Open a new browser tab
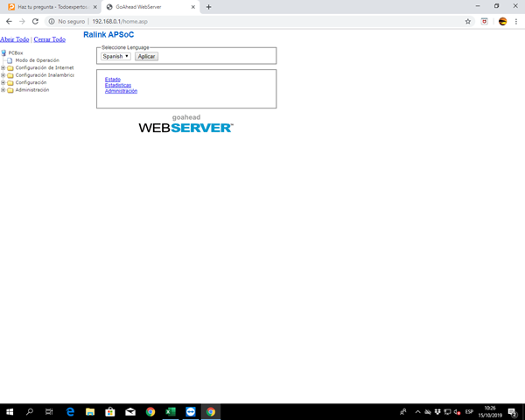This screenshot has height=420, width=525. point(208,7)
